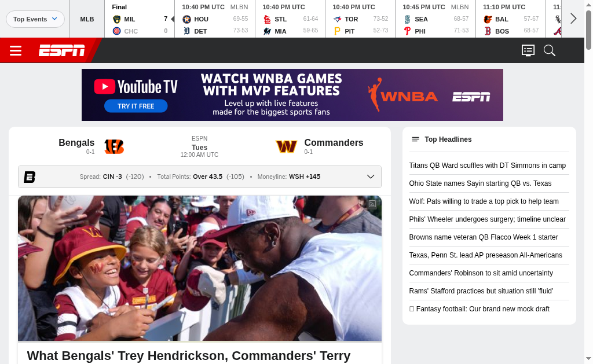Click the ESPN logo

[x=61, y=51]
